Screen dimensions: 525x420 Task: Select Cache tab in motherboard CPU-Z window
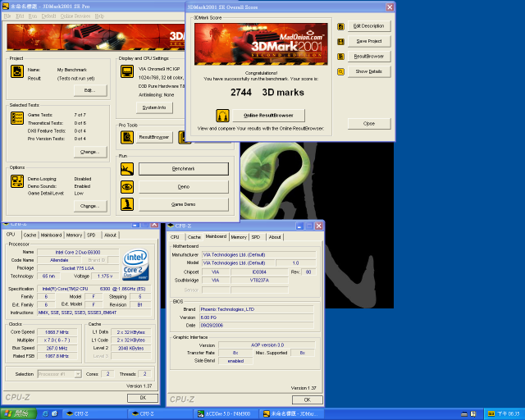[x=194, y=237]
